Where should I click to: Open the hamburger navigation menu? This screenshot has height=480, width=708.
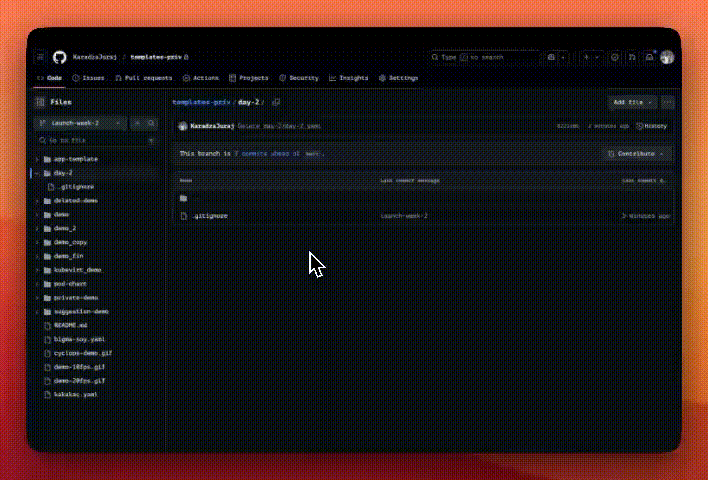[41, 57]
